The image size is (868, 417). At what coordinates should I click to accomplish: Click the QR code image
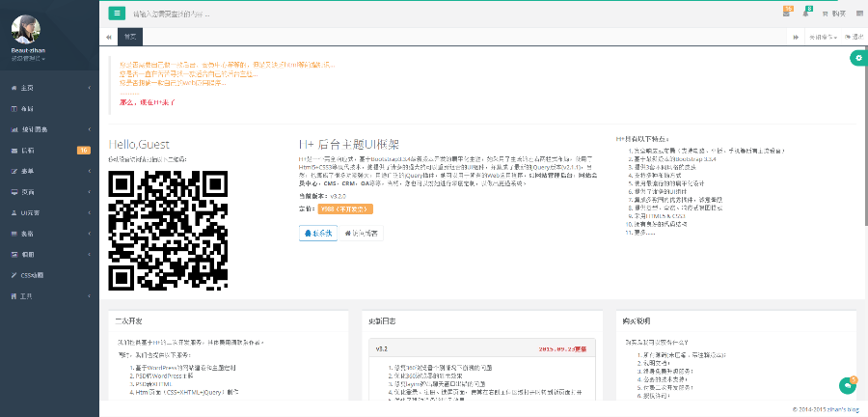168,231
